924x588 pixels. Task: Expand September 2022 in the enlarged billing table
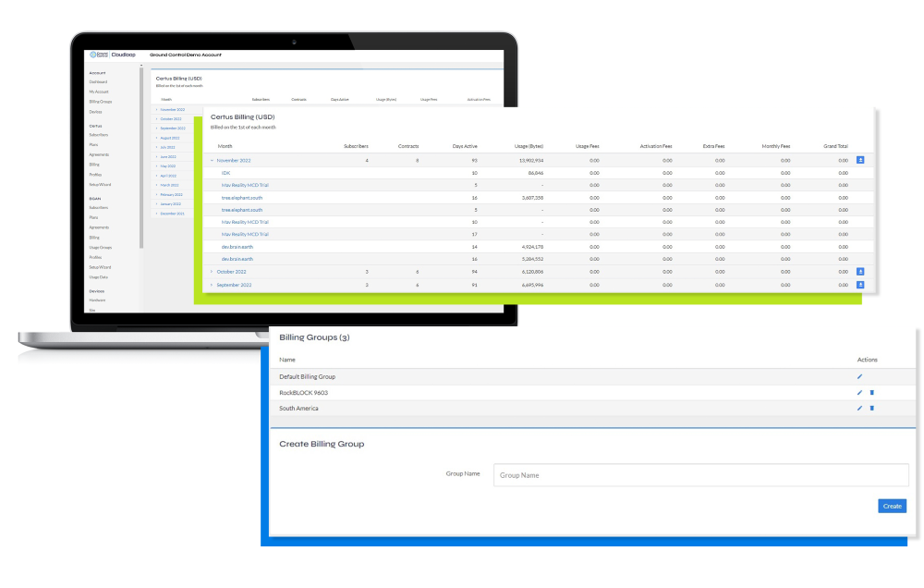point(213,285)
